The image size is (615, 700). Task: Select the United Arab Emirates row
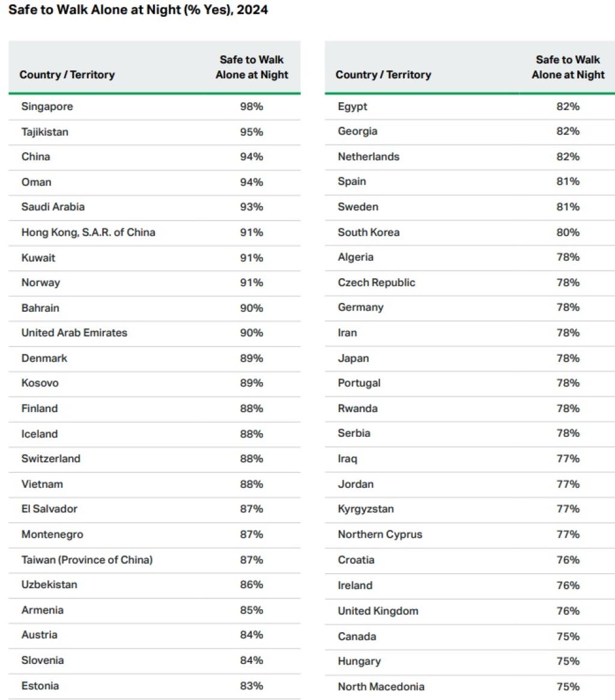74,332
